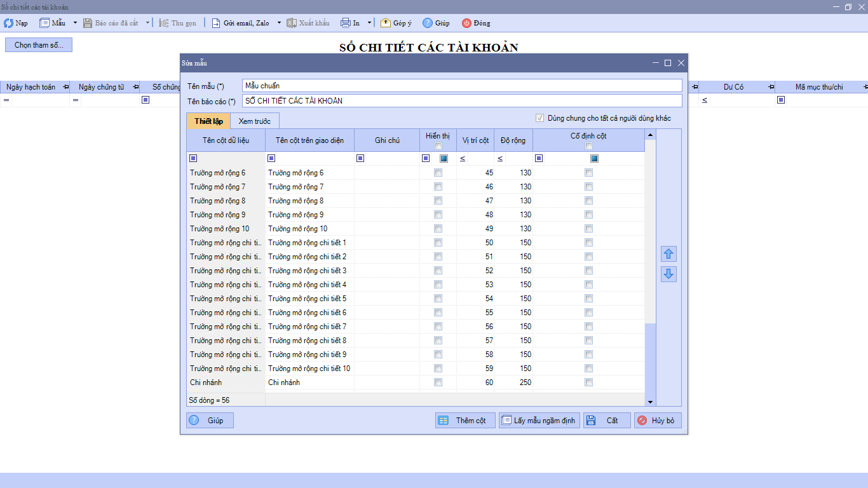Click filter operator icon under Cố định cột
Image resolution: width=868 pixels, height=488 pixels.
pos(538,158)
